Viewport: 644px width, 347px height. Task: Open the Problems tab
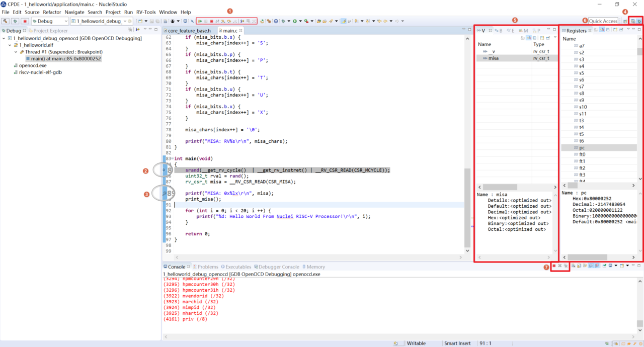[x=205, y=267]
